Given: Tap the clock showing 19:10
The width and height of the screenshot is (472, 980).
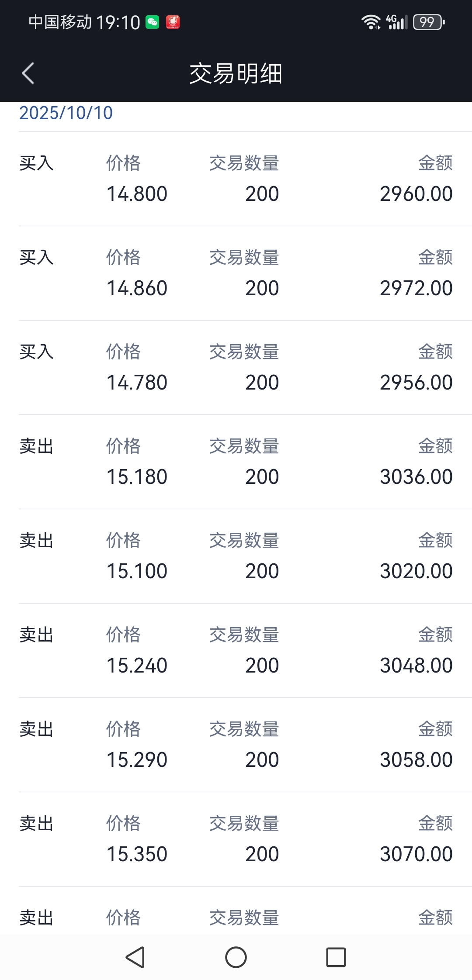Looking at the screenshot, I should (118, 22).
